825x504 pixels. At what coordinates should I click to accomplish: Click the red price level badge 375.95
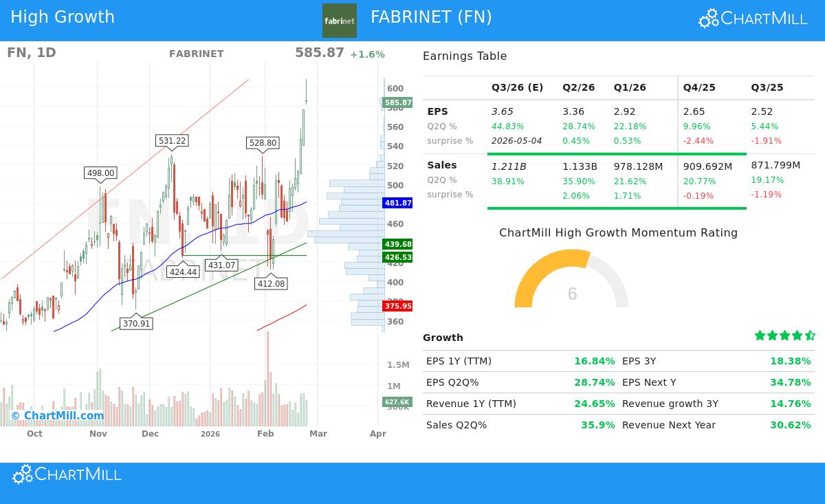coord(398,306)
